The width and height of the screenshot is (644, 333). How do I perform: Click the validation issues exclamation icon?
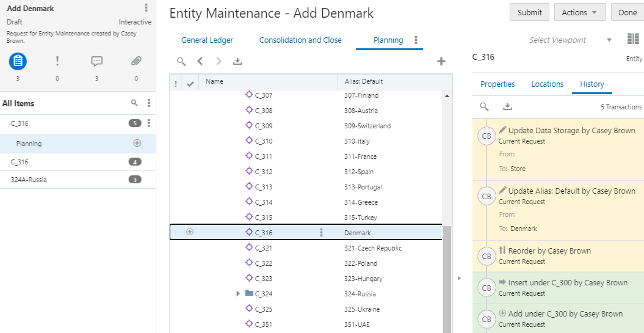point(57,61)
